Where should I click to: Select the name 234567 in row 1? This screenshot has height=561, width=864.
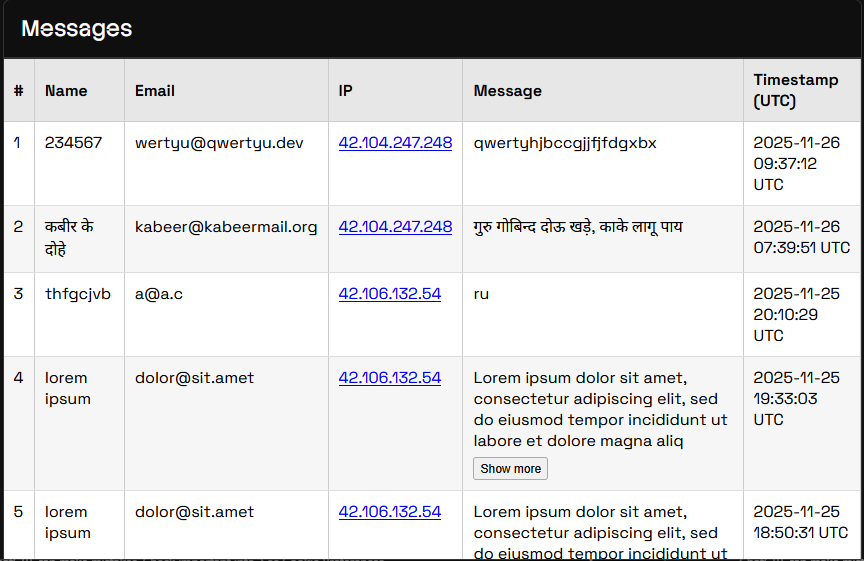pos(73,143)
